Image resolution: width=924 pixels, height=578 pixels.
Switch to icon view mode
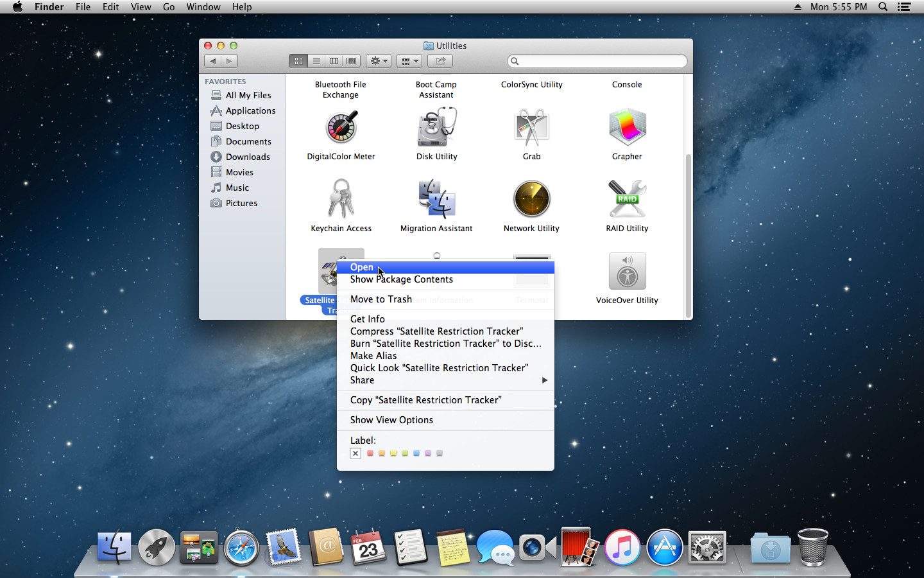[x=298, y=61]
